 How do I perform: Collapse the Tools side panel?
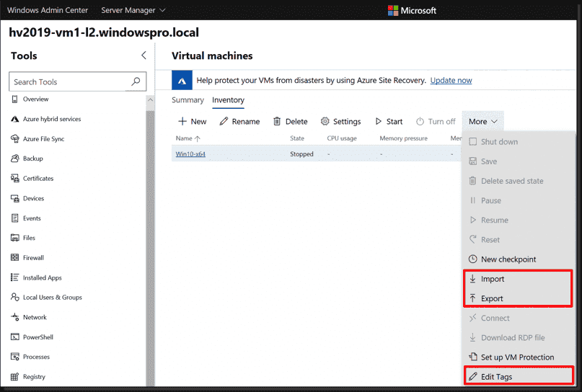point(144,55)
